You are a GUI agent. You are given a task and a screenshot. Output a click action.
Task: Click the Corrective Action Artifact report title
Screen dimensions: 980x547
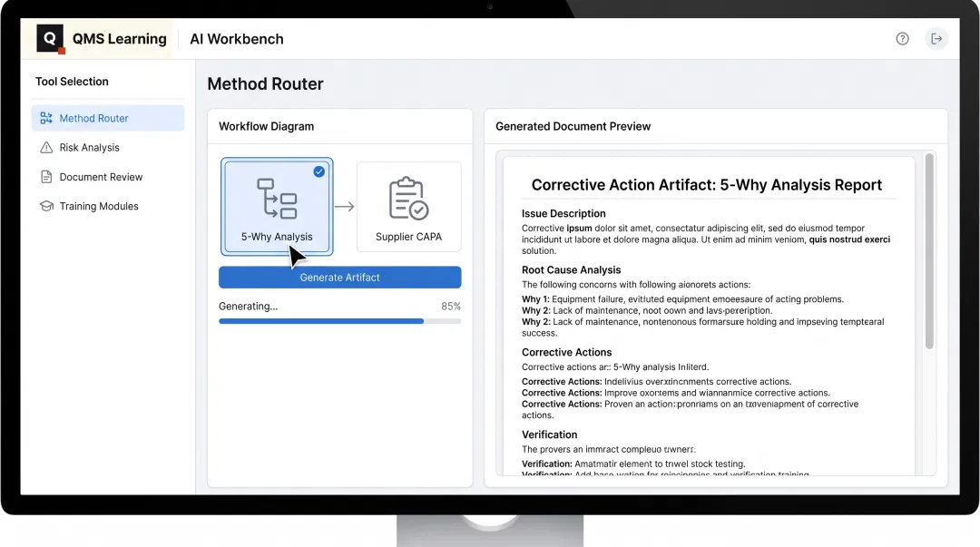click(x=707, y=185)
